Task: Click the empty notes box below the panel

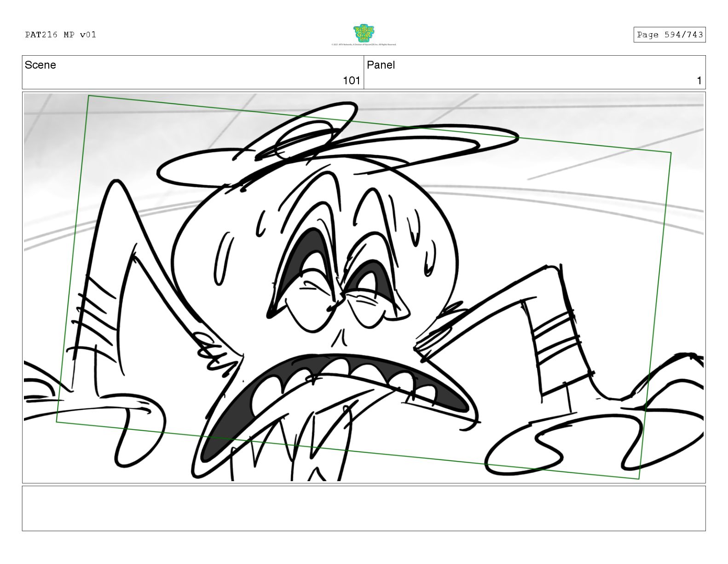Action: tap(364, 508)
